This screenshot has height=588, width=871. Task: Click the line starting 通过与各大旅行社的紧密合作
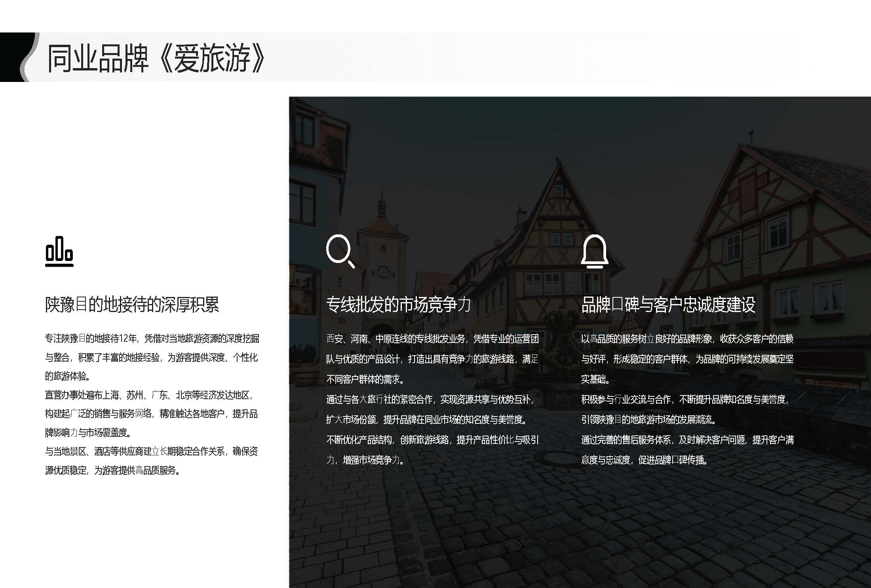point(430,399)
